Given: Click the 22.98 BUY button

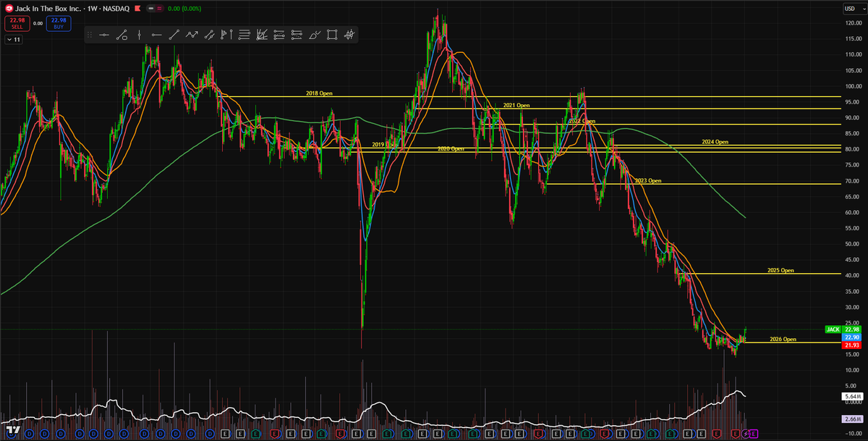Looking at the screenshot, I should pyautogui.click(x=59, y=24).
